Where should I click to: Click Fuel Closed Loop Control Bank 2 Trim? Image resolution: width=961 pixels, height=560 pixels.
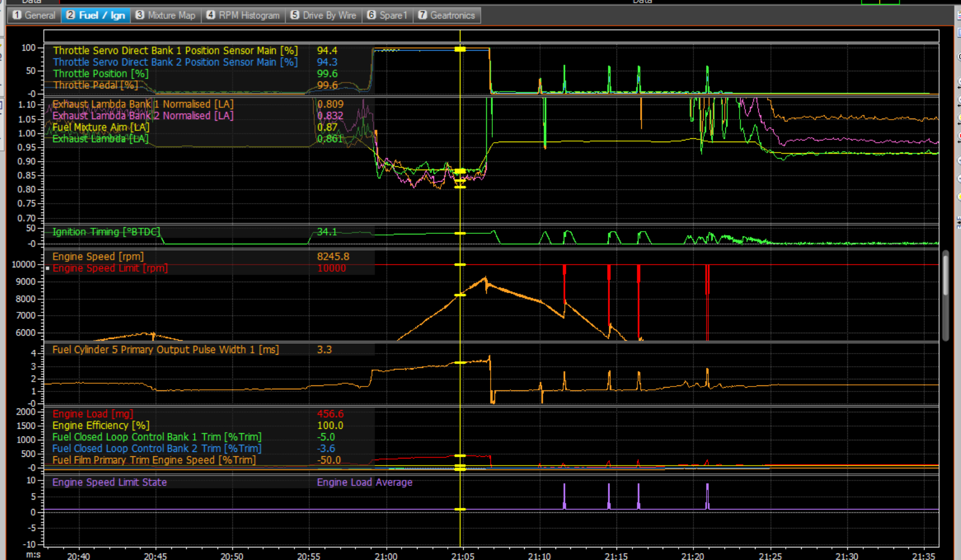[156, 449]
